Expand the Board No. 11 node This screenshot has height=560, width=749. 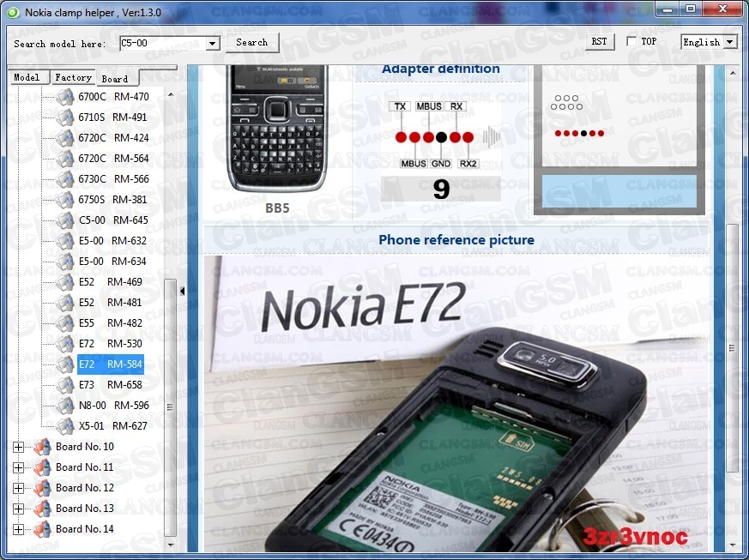[18, 467]
